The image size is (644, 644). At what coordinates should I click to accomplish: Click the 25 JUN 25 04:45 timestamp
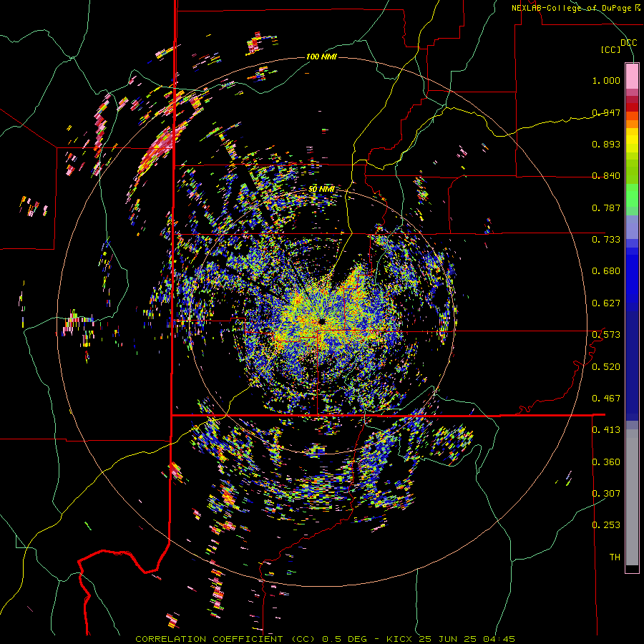pyautogui.click(x=467, y=639)
